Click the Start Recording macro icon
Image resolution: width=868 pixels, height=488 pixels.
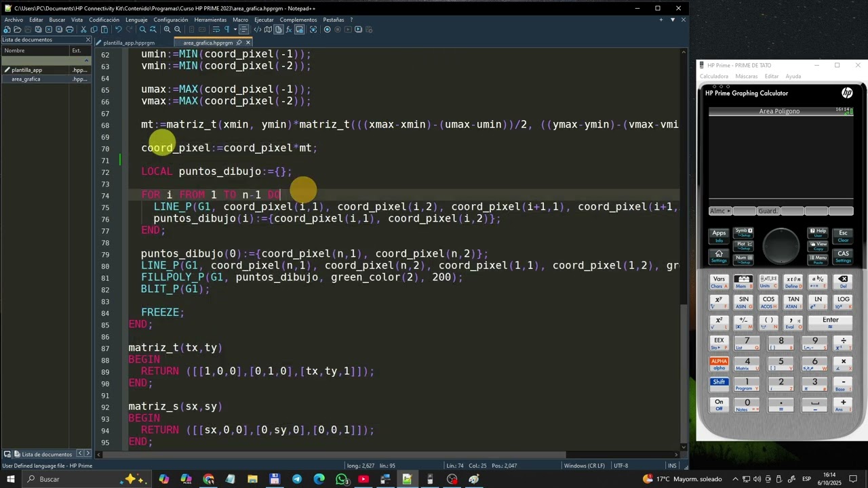click(328, 29)
